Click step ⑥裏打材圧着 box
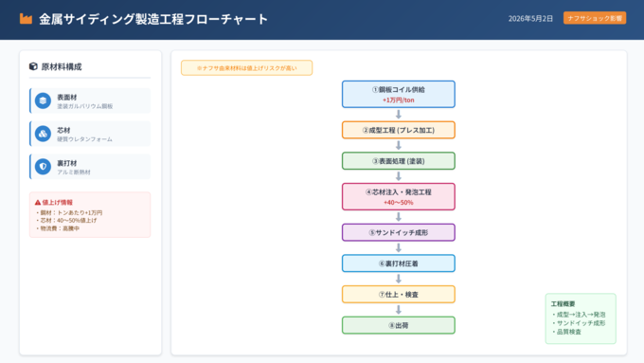 pos(399,263)
